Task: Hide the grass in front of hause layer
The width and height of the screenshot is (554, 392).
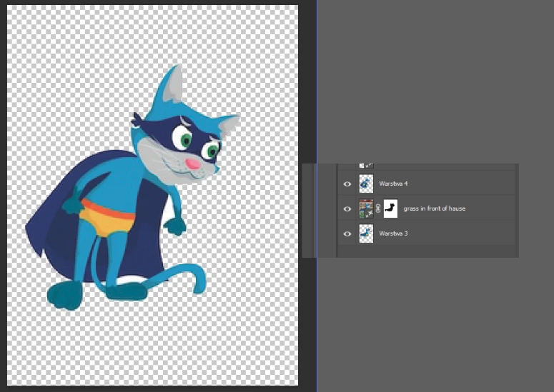Action: pyautogui.click(x=347, y=209)
